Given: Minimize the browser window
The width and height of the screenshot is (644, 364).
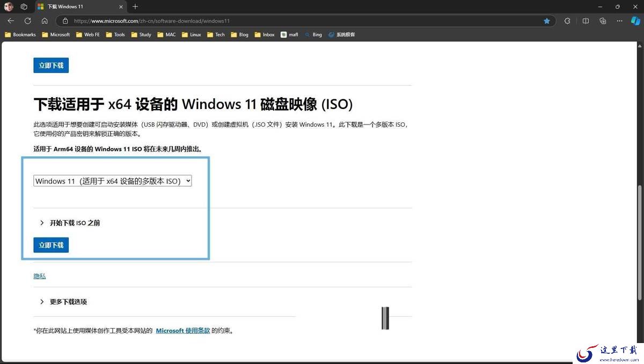Looking at the screenshot, I should 599,6.
